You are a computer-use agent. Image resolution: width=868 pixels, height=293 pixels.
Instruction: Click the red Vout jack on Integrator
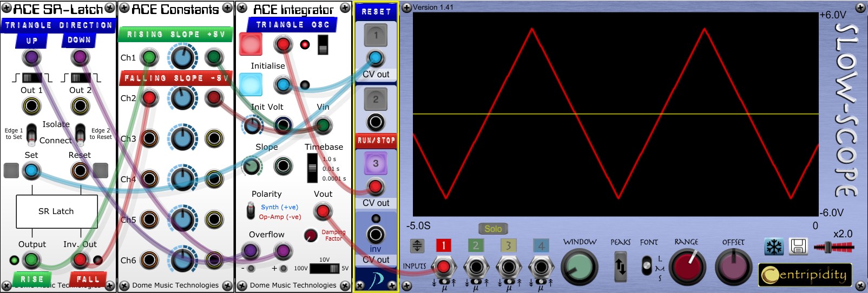(323, 211)
